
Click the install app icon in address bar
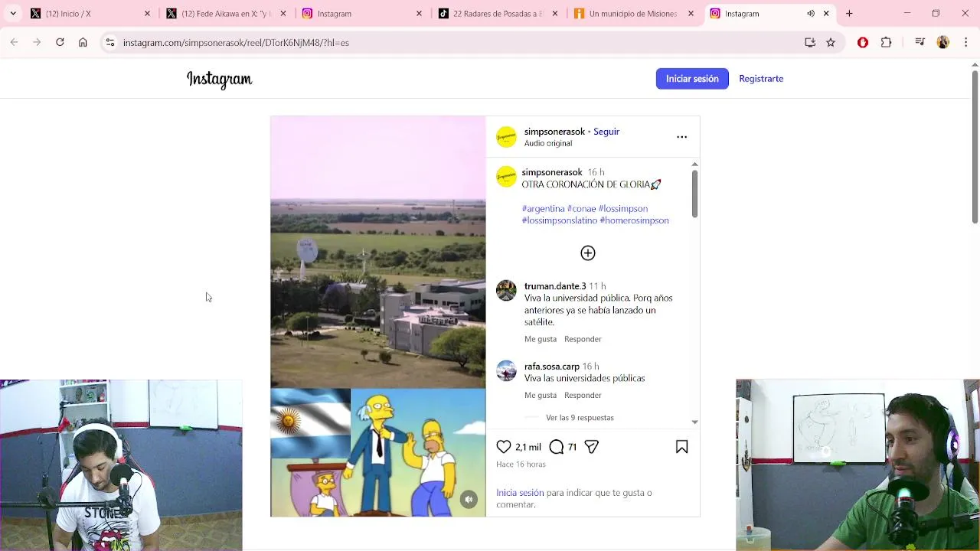coord(810,43)
